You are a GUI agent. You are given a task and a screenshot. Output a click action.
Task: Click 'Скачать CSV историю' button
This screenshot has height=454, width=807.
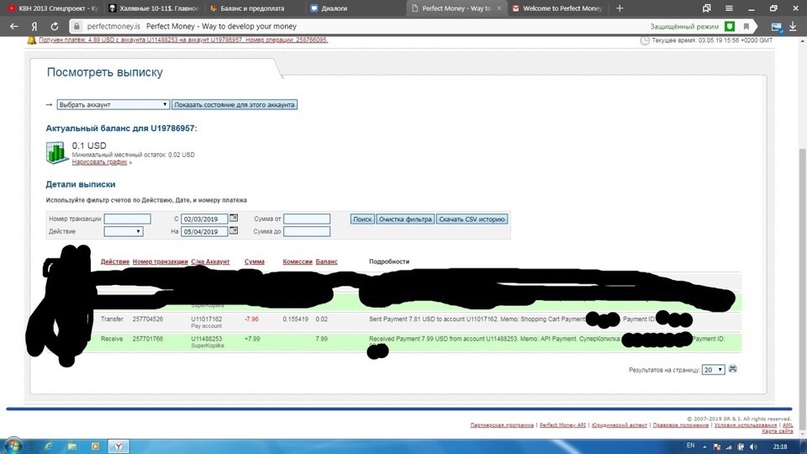472,219
